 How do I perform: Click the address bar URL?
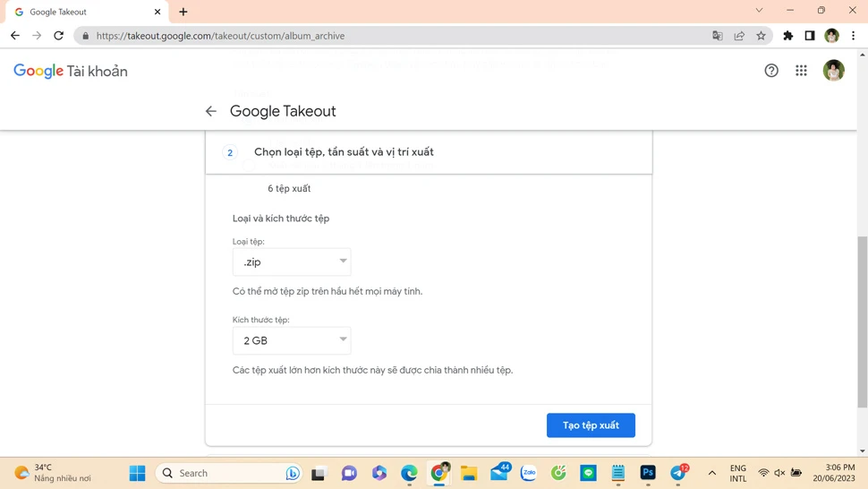click(220, 36)
